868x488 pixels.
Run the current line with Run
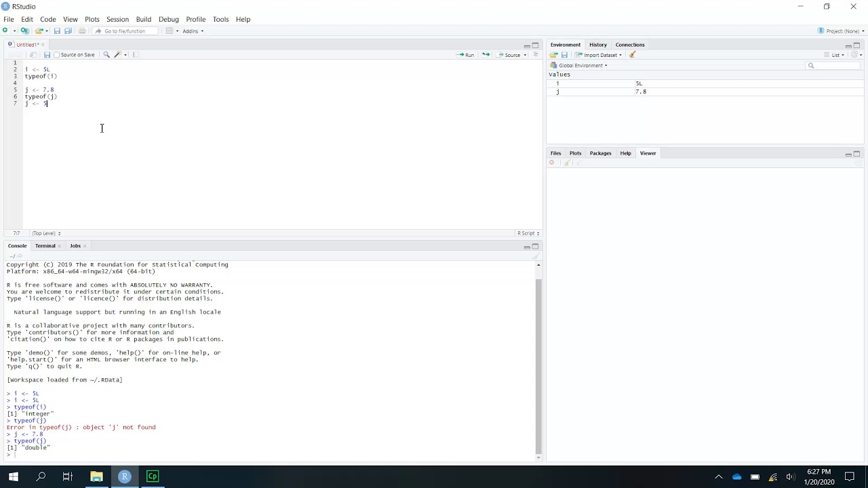[x=465, y=55]
